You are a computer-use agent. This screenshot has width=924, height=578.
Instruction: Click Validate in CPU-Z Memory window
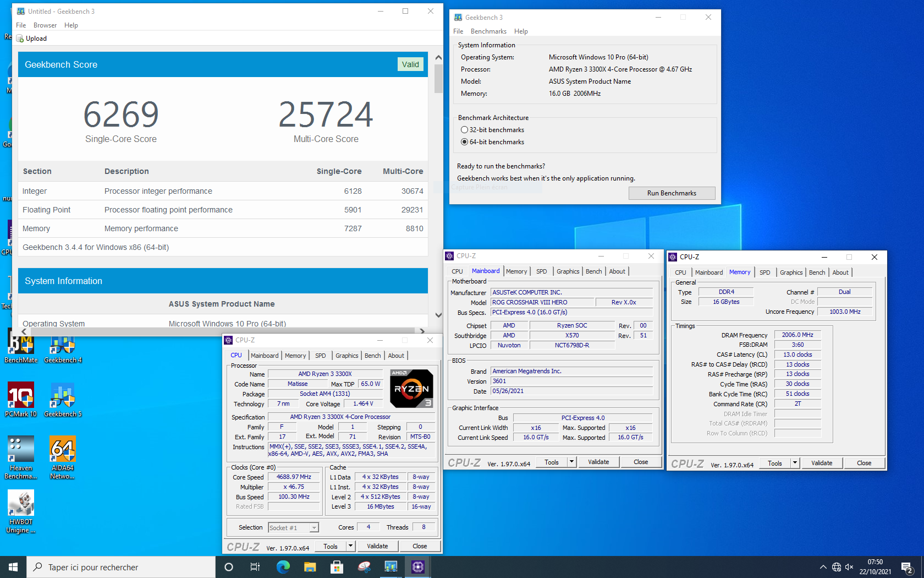point(822,463)
